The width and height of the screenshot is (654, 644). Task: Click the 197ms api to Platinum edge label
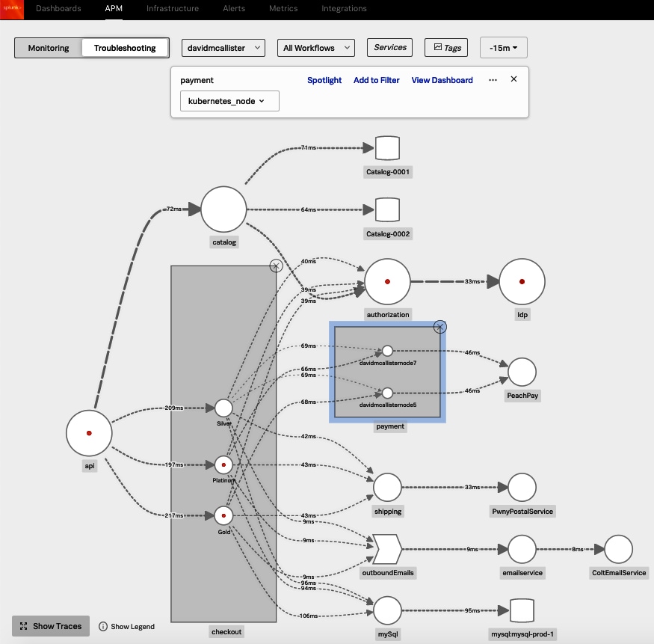pos(174,464)
